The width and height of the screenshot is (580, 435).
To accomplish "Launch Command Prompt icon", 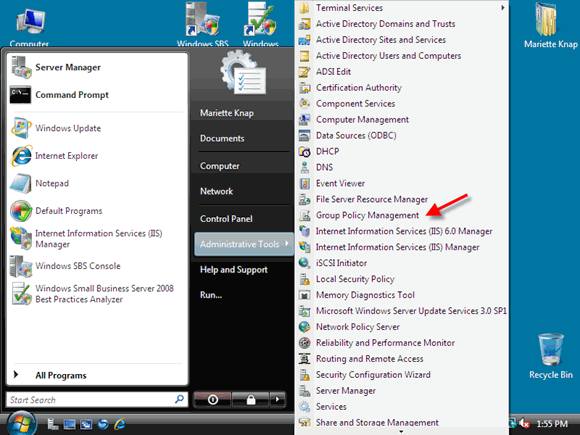I will pos(20,95).
